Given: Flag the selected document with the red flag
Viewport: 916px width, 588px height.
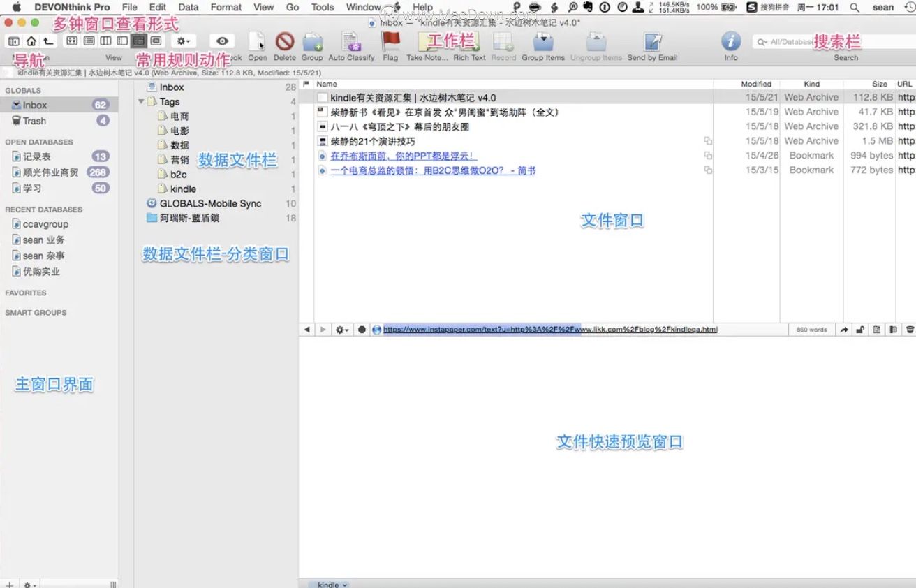Looking at the screenshot, I should (x=390, y=42).
